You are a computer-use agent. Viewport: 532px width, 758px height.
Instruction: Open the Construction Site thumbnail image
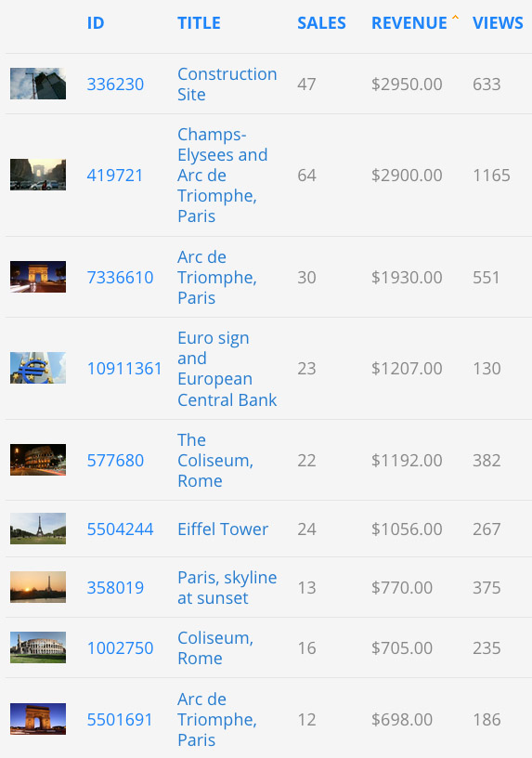point(38,84)
